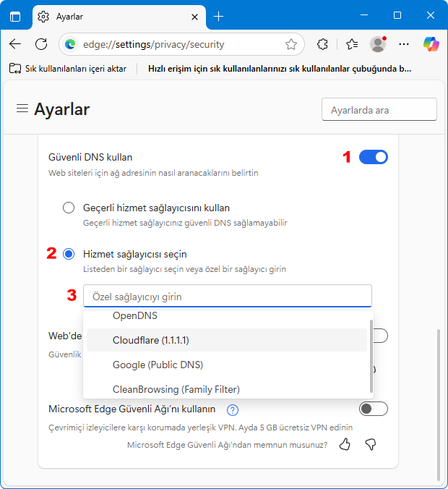The height and width of the screenshot is (489, 448).
Task: Launch Copilot from the toolbar
Action: 431,44
